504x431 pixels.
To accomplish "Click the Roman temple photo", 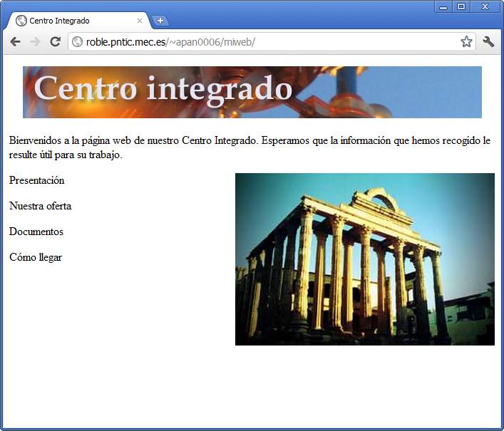I will (x=365, y=259).
